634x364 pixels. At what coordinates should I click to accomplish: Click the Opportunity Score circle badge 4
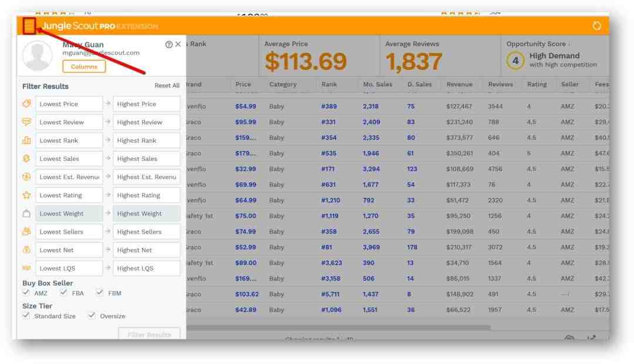pos(515,60)
